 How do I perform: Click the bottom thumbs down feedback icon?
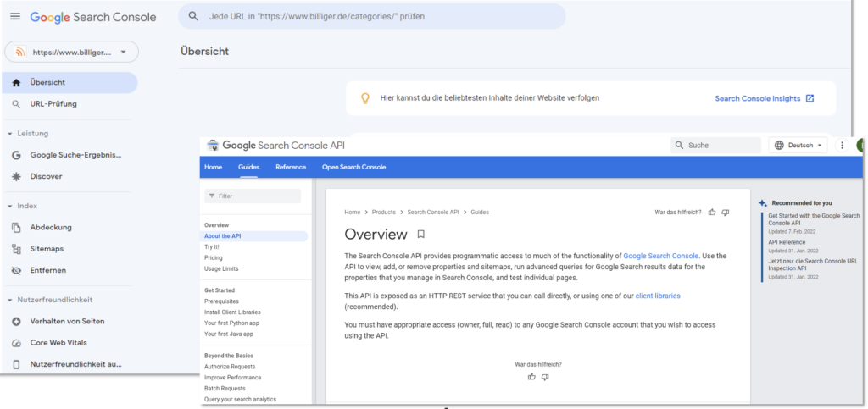(x=545, y=377)
